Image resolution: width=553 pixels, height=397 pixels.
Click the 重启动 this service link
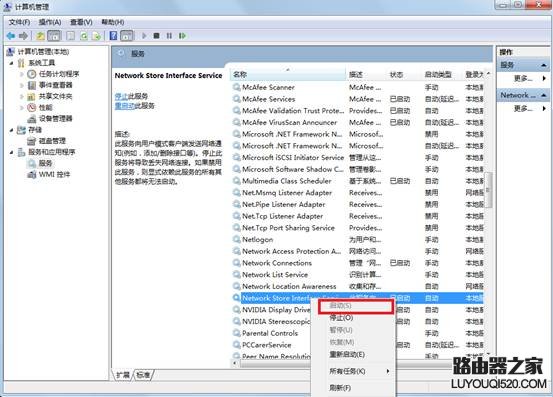124,106
